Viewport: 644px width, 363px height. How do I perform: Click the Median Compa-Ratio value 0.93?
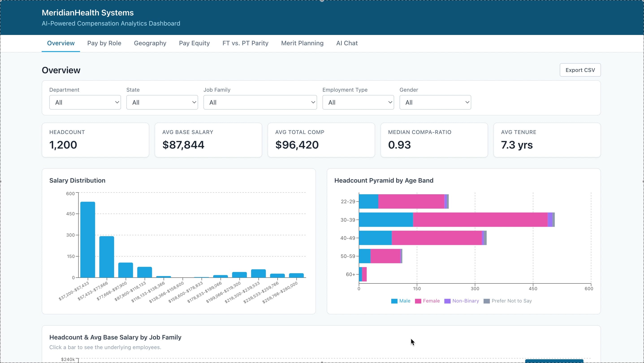click(399, 145)
